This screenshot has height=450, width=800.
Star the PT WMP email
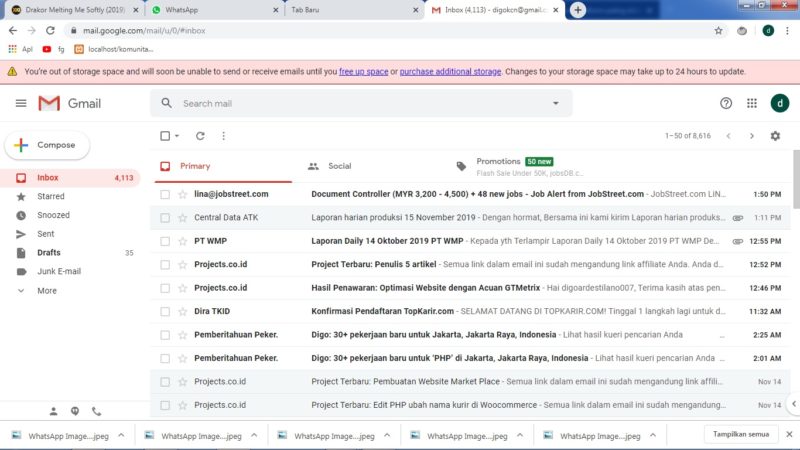(x=183, y=241)
